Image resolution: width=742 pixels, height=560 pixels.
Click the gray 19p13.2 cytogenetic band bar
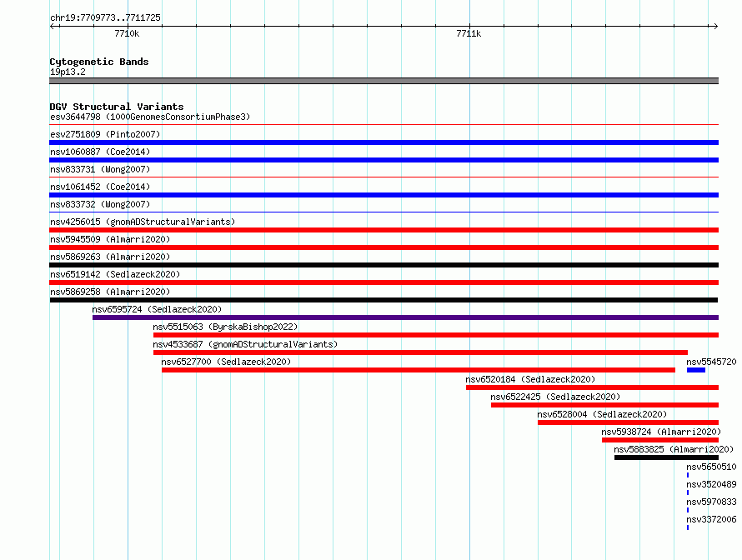pos(384,81)
